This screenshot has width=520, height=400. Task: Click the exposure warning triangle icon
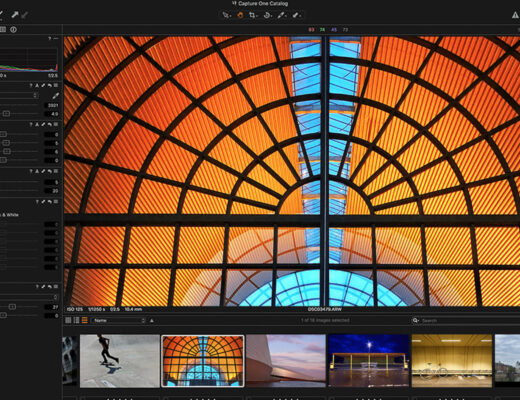[x=515, y=15]
